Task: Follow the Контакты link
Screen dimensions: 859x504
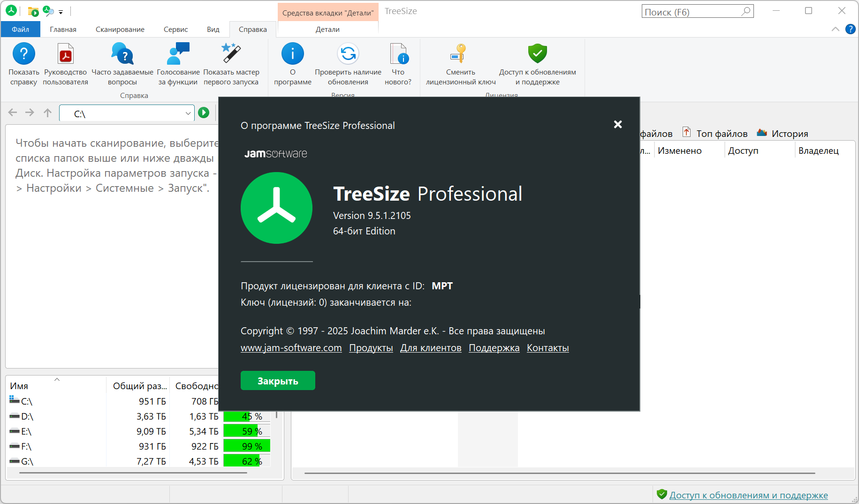Action: pos(547,348)
